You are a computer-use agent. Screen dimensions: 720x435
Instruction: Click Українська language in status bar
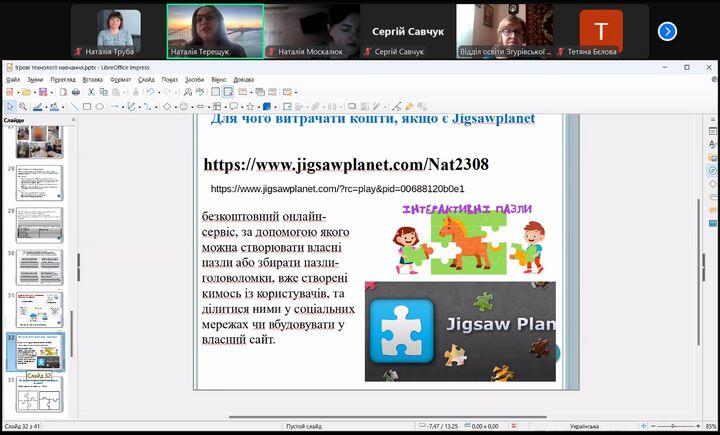[x=584, y=426]
